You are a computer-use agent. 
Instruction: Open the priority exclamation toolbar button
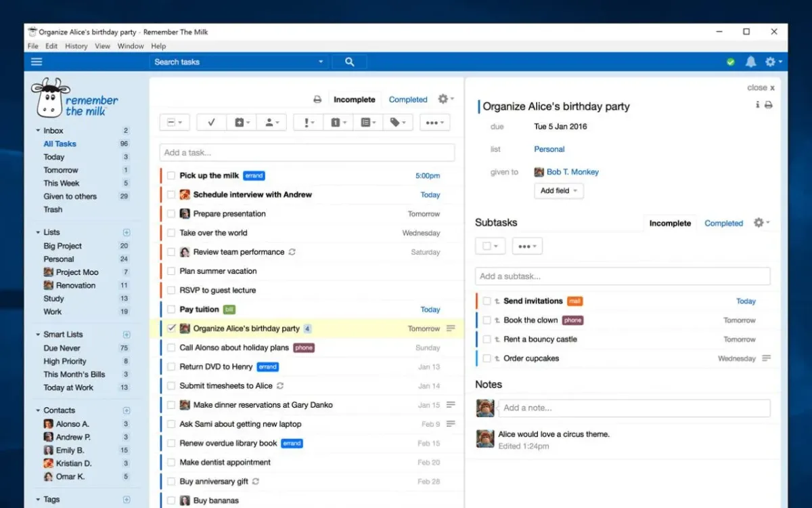click(x=309, y=123)
